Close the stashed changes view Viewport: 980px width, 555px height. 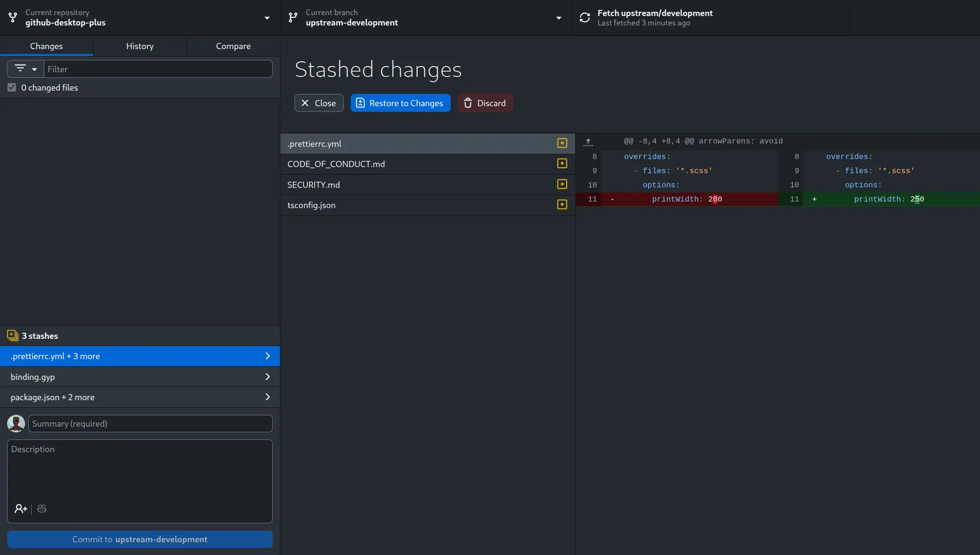tap(319, 103)
